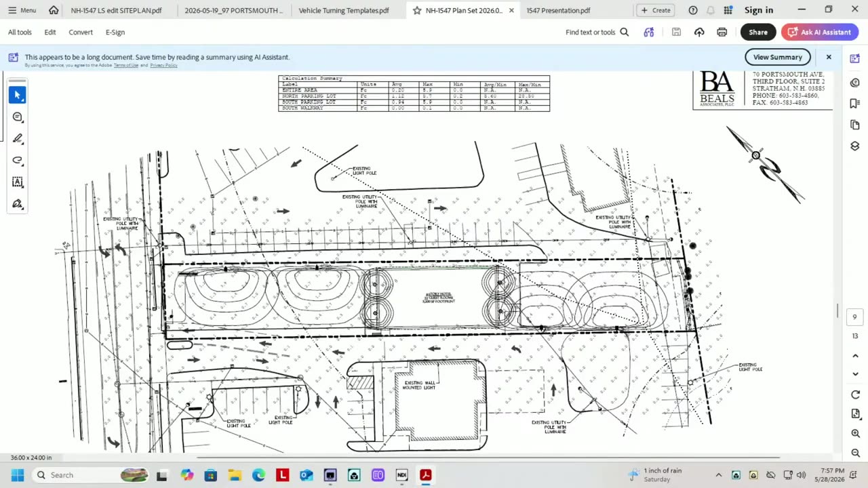Open the Acrobat main Menu
868x488 pixels.
(22, 10)
